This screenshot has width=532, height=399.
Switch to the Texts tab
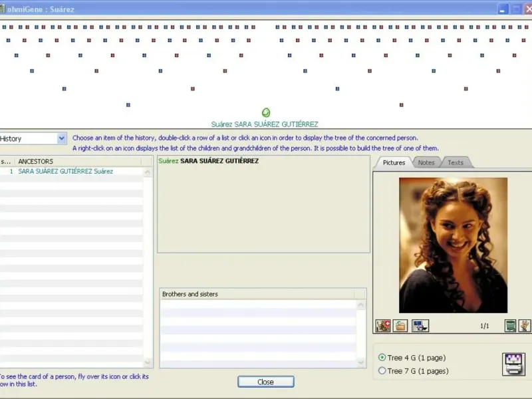(x=456, y=162)
